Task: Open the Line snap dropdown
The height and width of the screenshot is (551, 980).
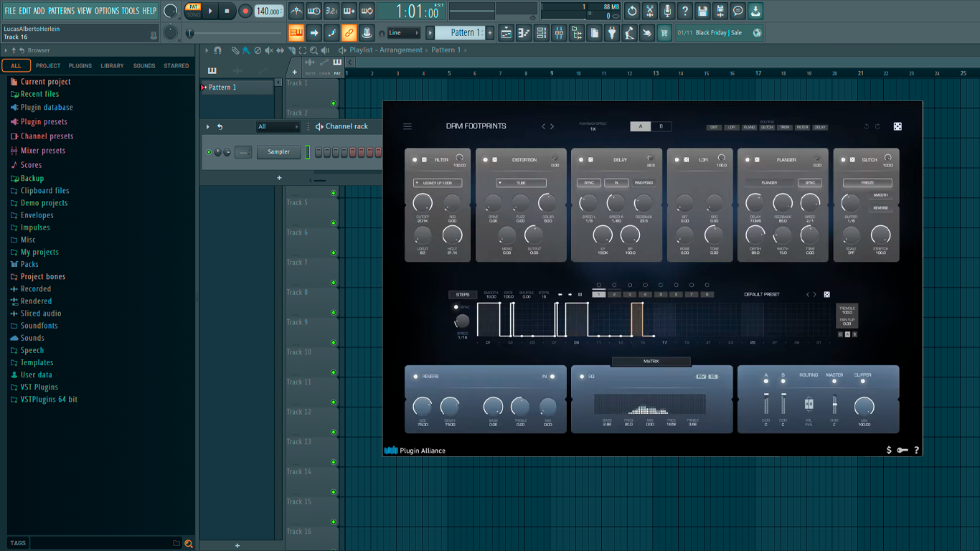Action: [x=404, y=32]
